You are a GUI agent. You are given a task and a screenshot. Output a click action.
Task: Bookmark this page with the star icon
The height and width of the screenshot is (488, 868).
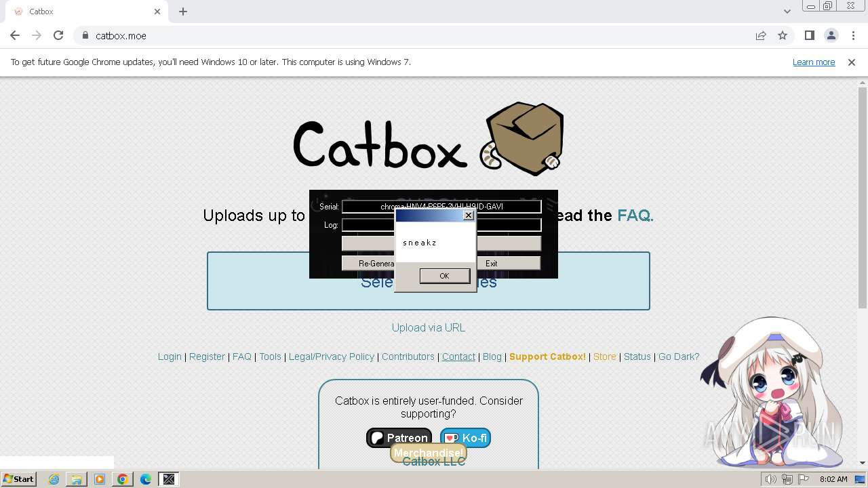783,35
